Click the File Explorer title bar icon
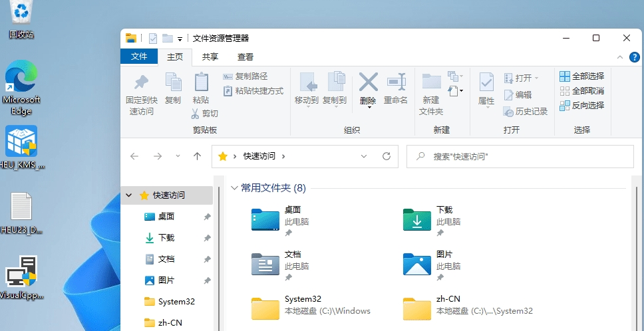Viewport: 644px width, 331px height. tap(131, 38)
